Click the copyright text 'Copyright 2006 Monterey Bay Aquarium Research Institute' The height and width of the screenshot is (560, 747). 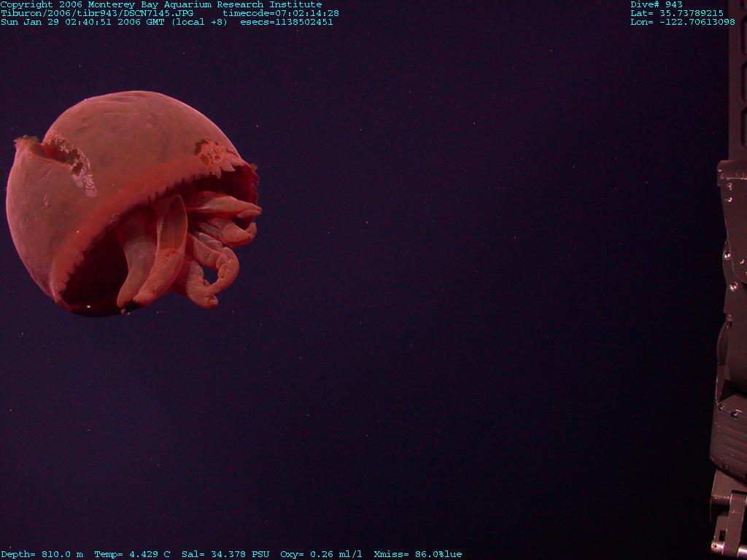tap(161, 5)
